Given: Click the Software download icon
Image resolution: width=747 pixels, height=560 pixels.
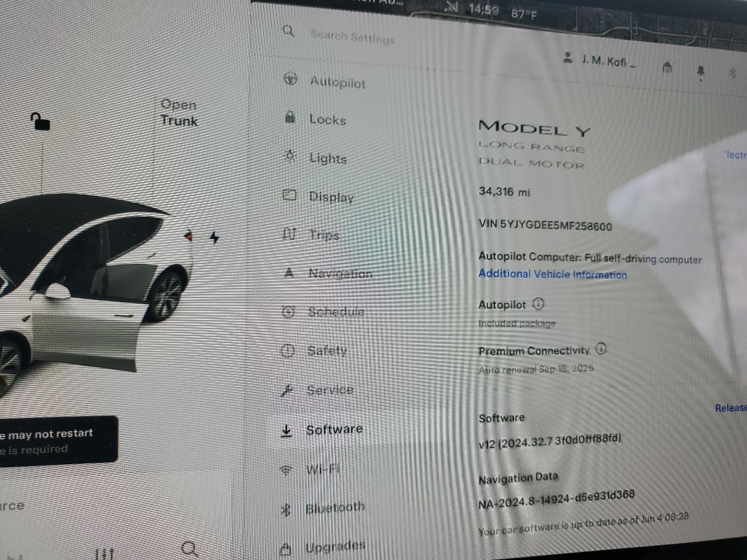Looking at the screenshot, I should pyautogui.click(x=286, y=430).
